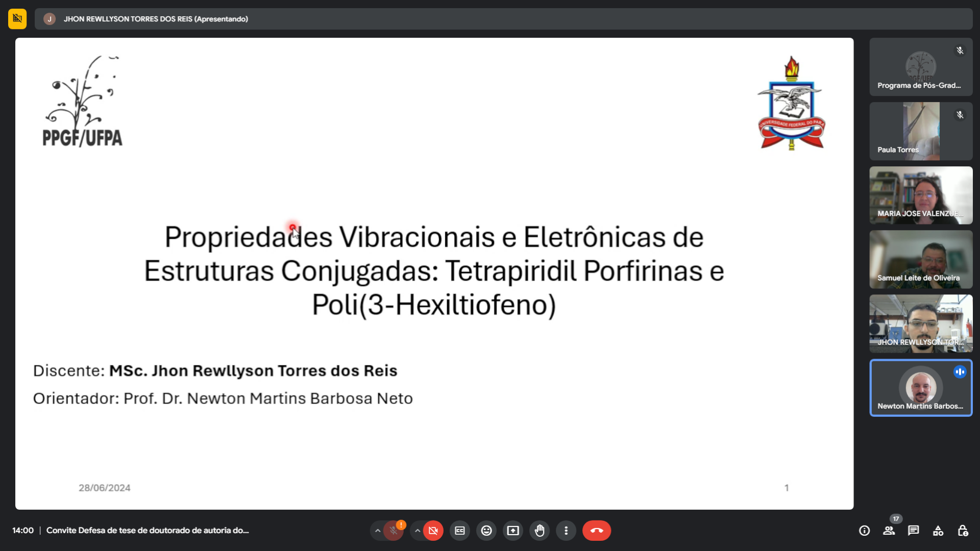Open video settings arrow next to camera
The image size is (980, 551).
pos(418,531)
